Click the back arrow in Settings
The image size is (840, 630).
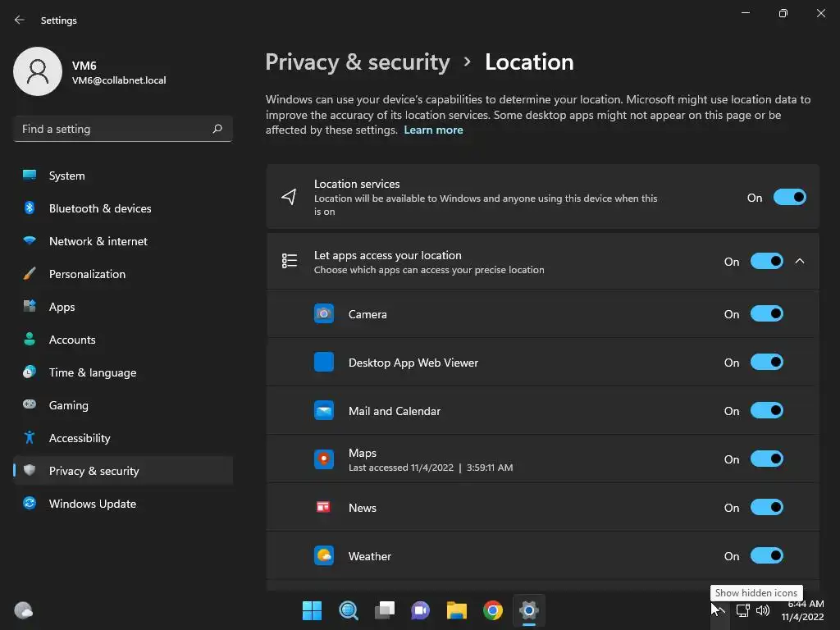pos(20,21)
